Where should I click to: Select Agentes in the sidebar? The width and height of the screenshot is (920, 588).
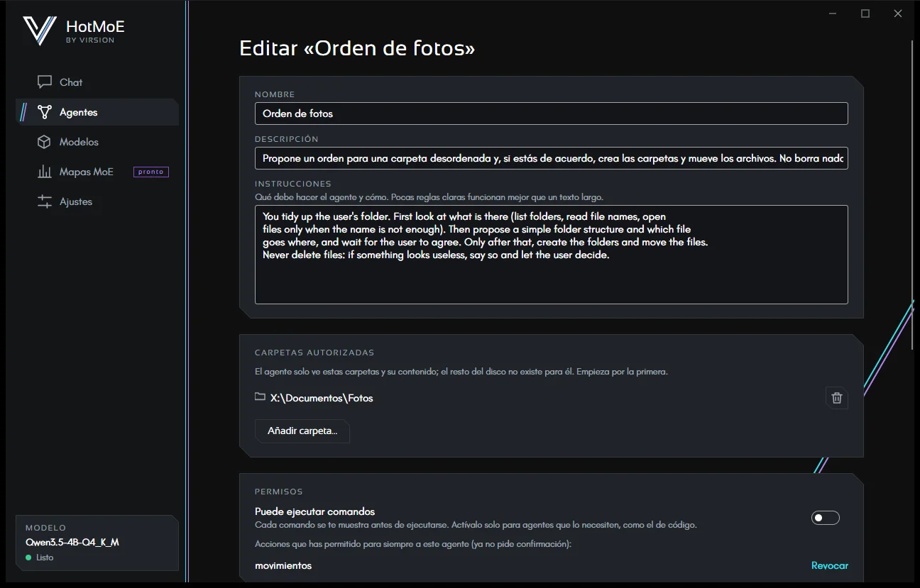coord(97,112)
